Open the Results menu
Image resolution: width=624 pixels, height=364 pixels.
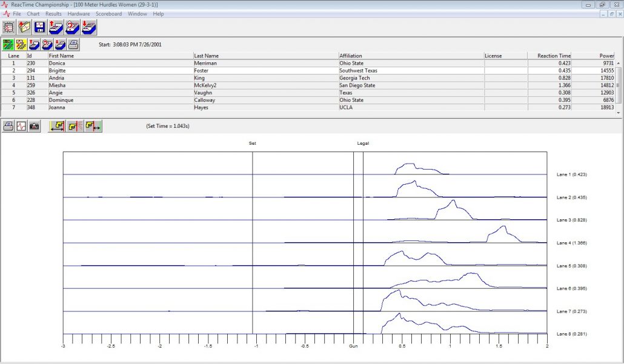(53, 14)
